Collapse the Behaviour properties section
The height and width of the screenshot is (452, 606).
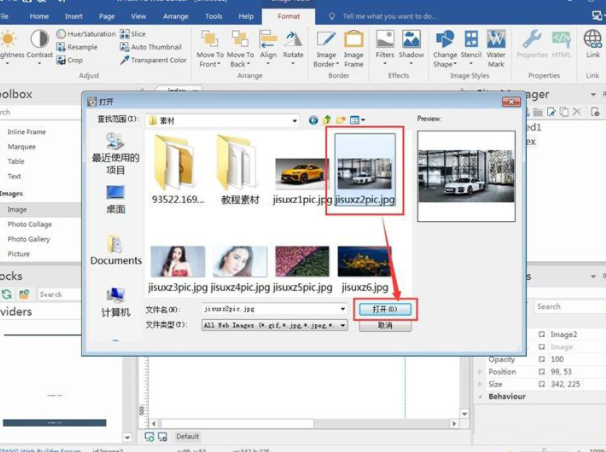(480, 397)
